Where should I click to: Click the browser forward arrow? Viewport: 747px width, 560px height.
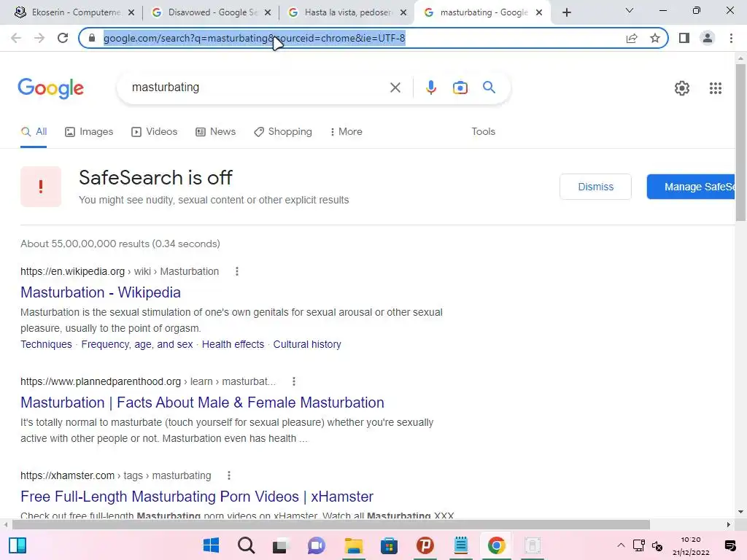39,38
